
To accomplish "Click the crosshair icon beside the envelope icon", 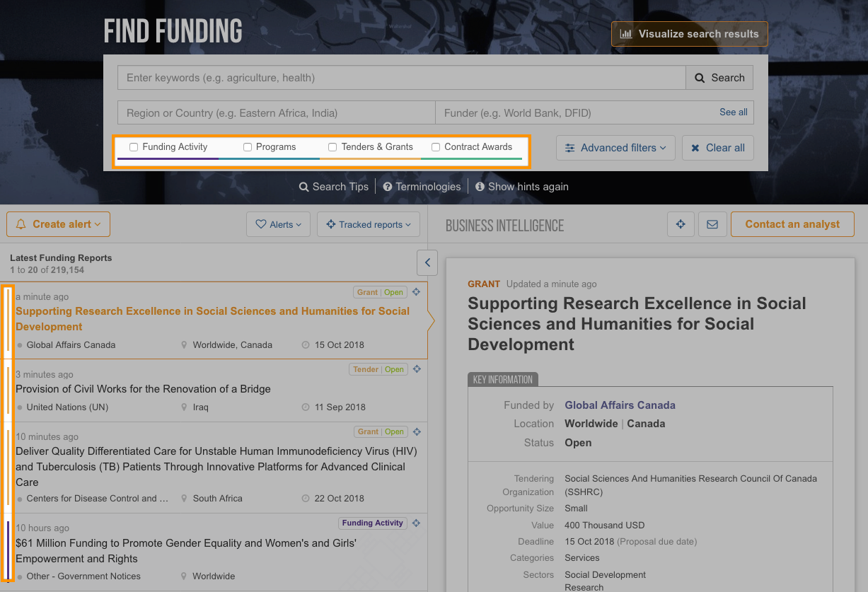I will [681, 224].
